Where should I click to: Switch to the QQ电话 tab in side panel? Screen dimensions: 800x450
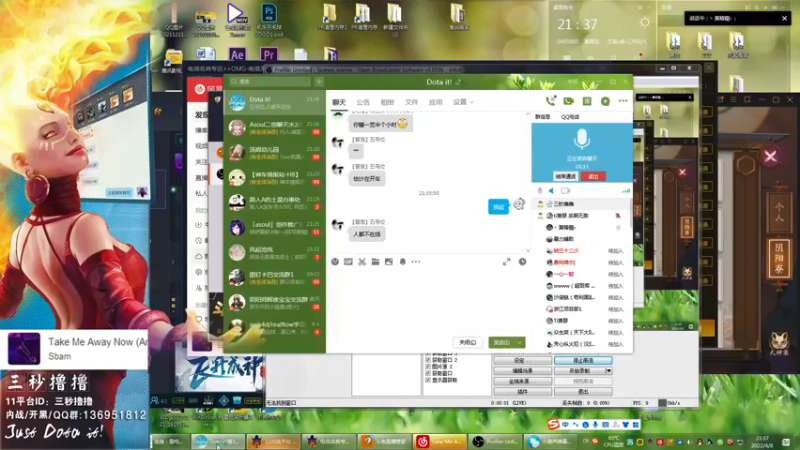pos(570,117)
